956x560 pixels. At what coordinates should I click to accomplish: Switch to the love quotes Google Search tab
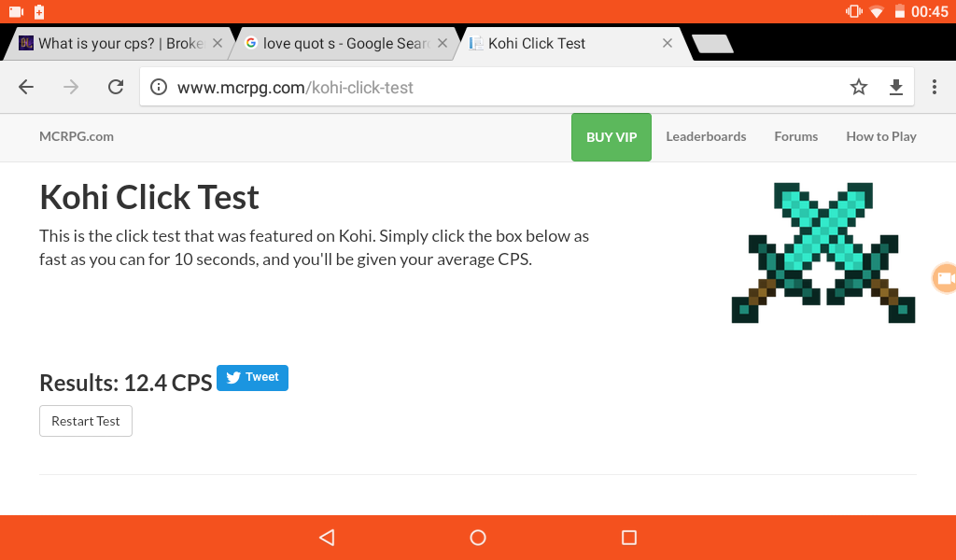tap(338, 43)
